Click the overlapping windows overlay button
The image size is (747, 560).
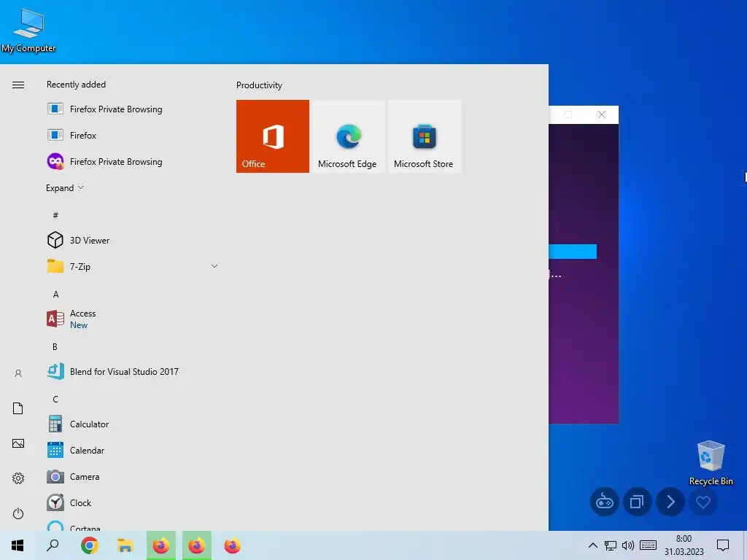click(637, 502)
